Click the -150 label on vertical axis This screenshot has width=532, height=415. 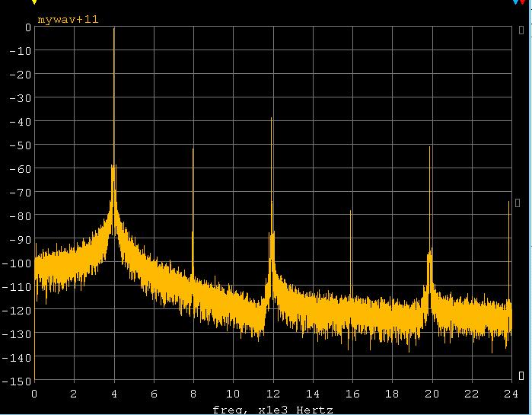[x=16, y=381]
